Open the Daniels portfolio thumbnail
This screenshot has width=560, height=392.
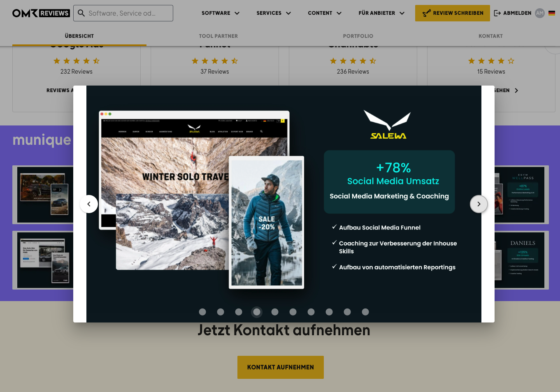521,260
